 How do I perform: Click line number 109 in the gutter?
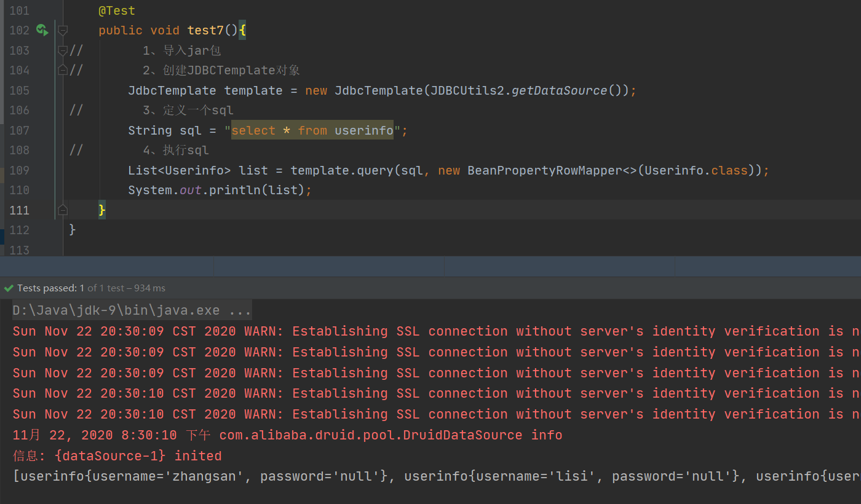[x=20, y=170]
